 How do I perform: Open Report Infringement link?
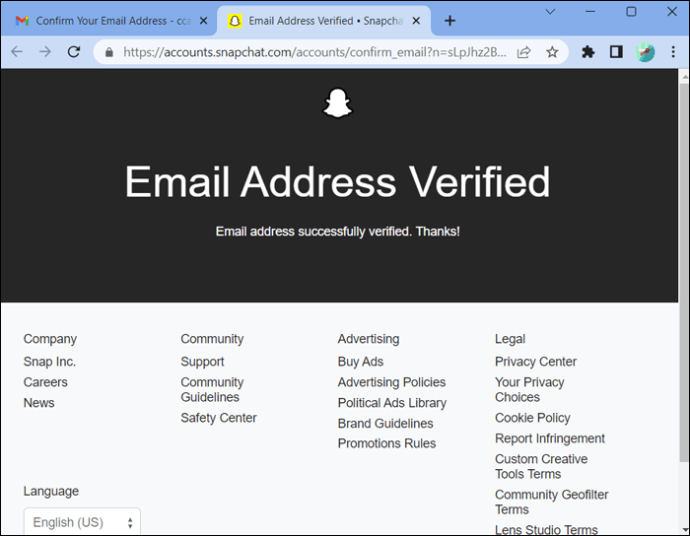tap(550, 438)
